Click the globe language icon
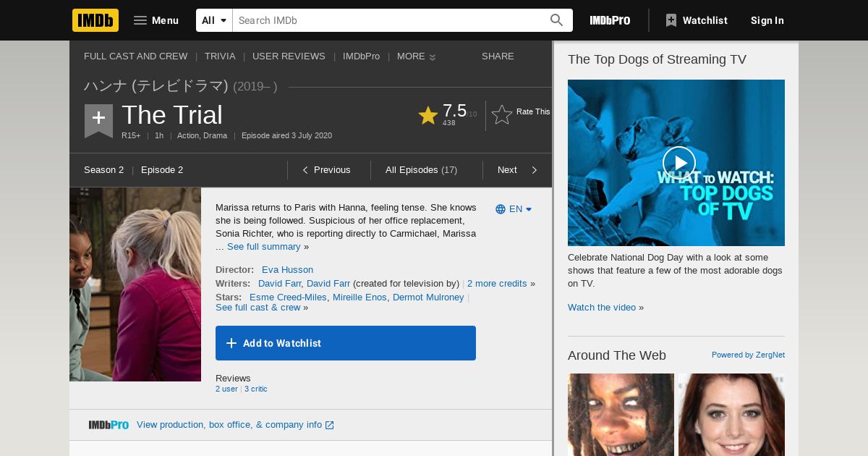Image resolution: width=868 pixels, height=456 pixels. tap(501, 209)
